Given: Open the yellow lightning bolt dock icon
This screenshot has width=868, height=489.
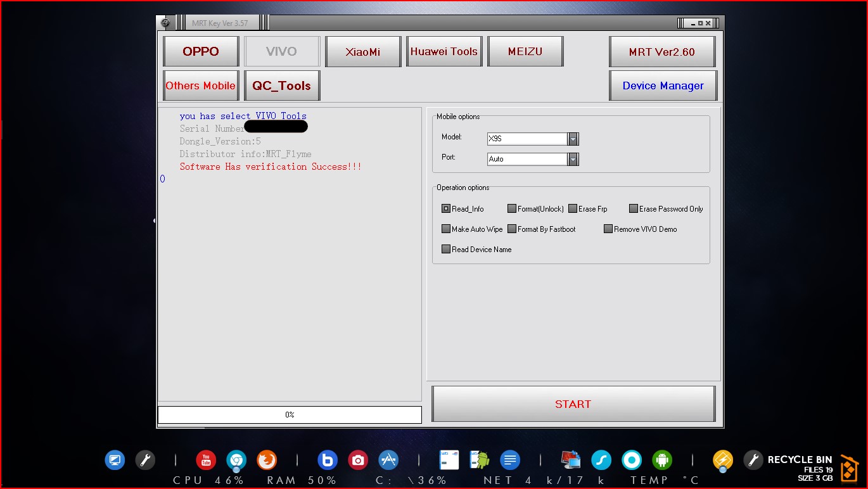Looking at the screenshot, I should [x=723, y=460].
